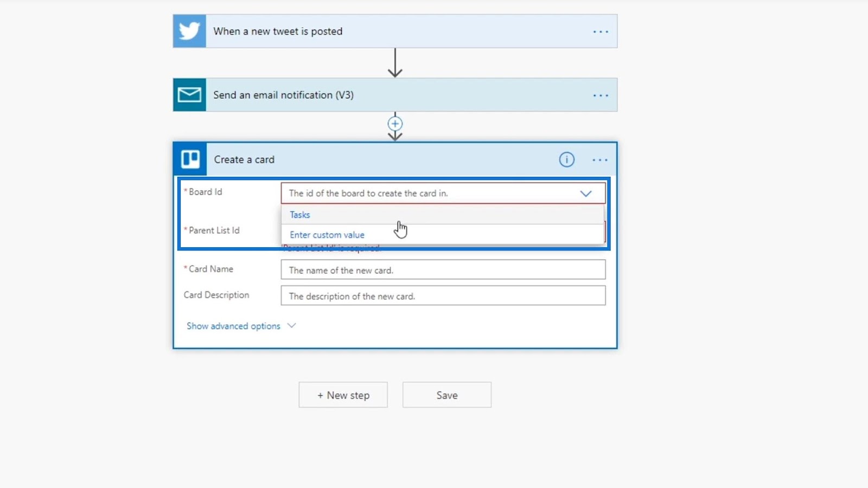Collapse the 'Create a card' header
Image resolution: width=868 pixels, height=488 pixels.
click(395, 159)
